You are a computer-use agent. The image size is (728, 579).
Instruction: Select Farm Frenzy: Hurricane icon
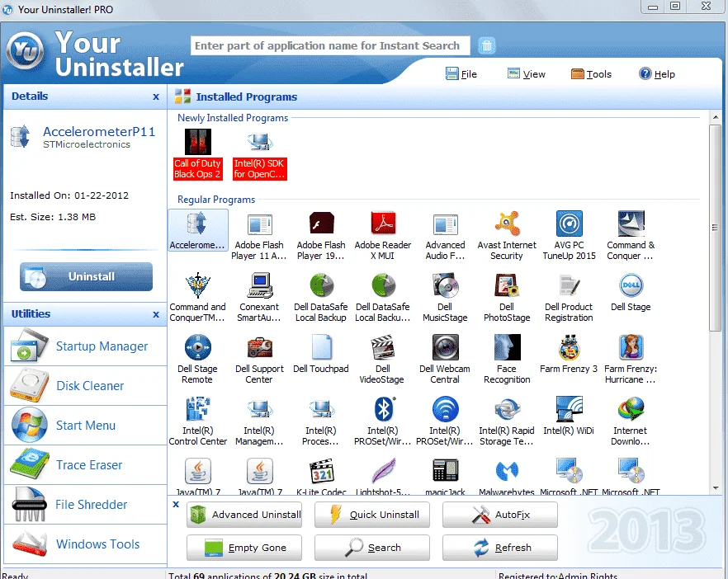pyautogui.click(x=631, y=360)
